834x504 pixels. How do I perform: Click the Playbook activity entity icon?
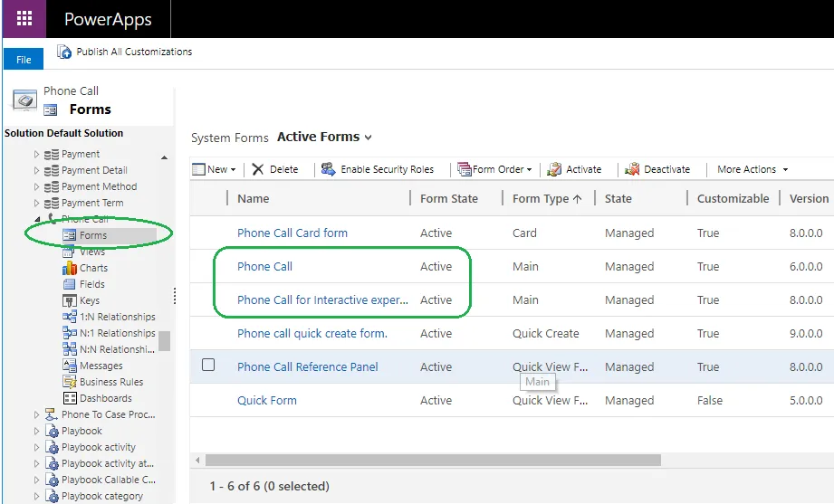[x=52, y=447]
